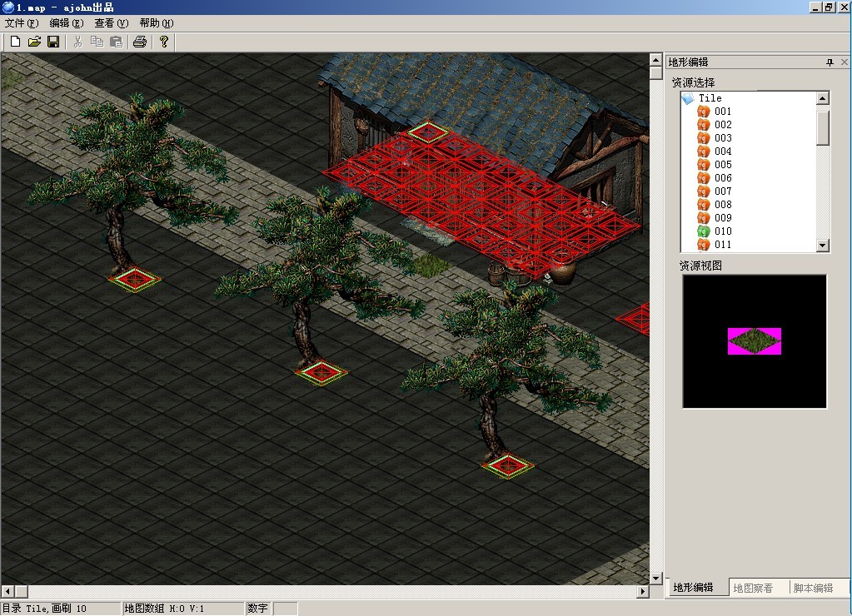Open a map file via the folder icon
This screenshot has width=852, height=616.
point(34,42)
